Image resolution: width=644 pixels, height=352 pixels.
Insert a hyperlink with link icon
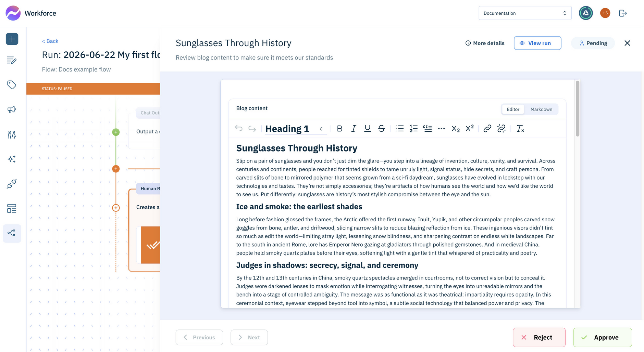(487, 129)
